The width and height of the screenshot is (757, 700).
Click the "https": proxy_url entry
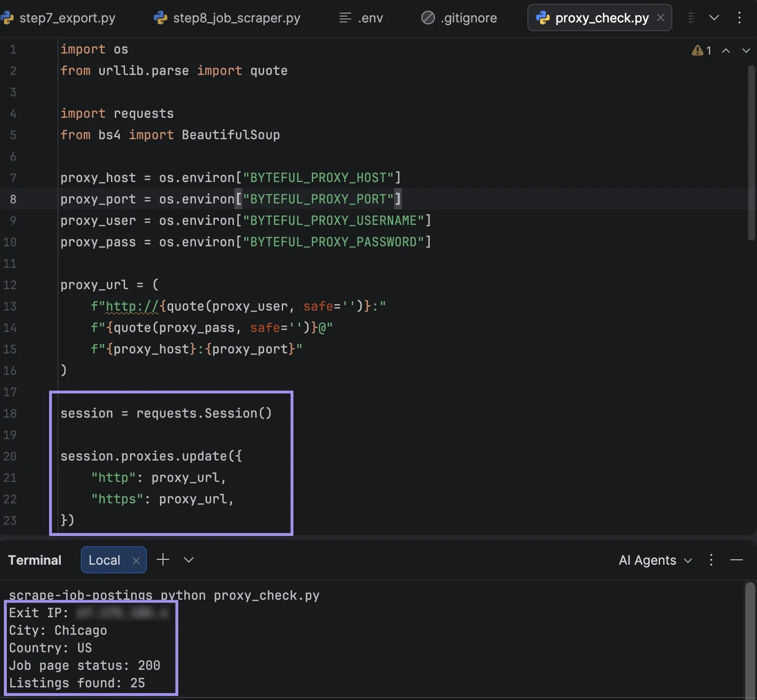point(162,499)
